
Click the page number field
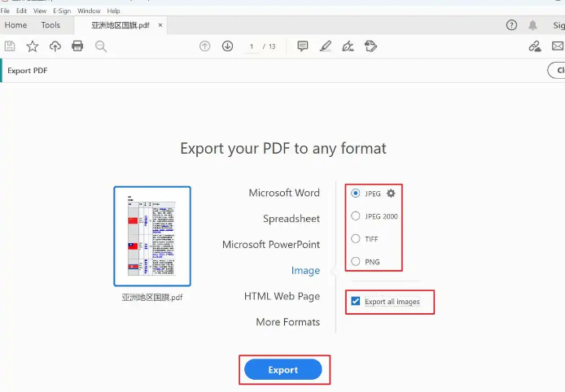coord(252,46)
